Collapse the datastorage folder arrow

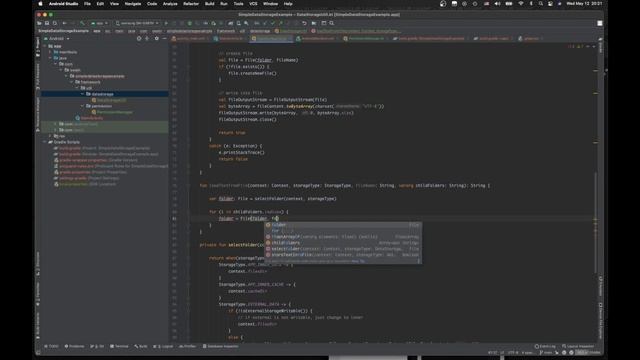(x=82, y=94)
